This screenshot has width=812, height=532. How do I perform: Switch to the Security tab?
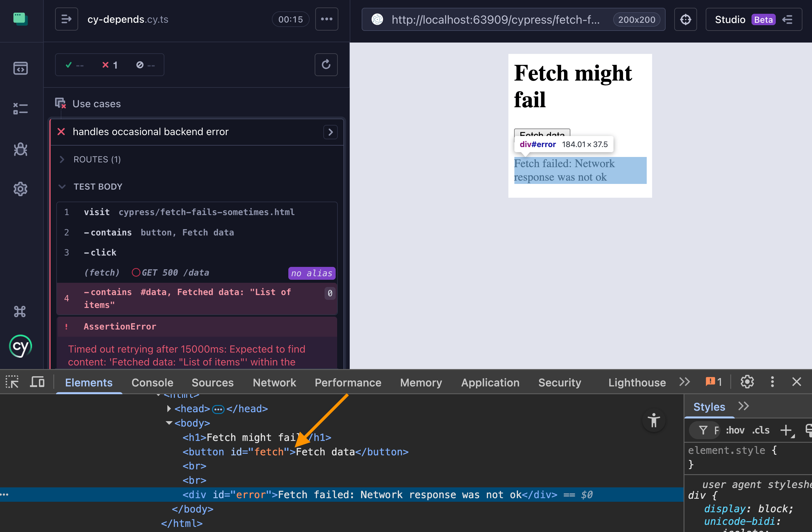pyautogui.click(x=560, y=382)
